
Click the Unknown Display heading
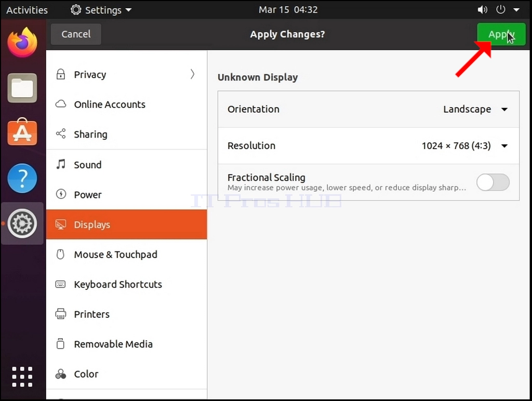258,77
